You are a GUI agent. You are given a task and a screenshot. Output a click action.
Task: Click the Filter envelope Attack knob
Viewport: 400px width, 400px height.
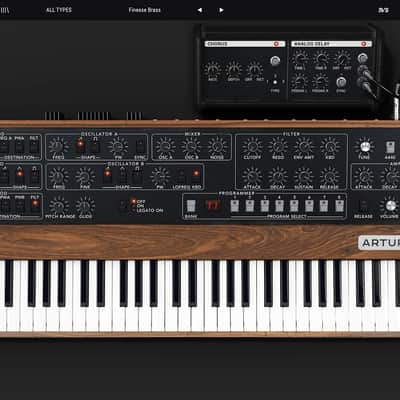click(252, 176)
